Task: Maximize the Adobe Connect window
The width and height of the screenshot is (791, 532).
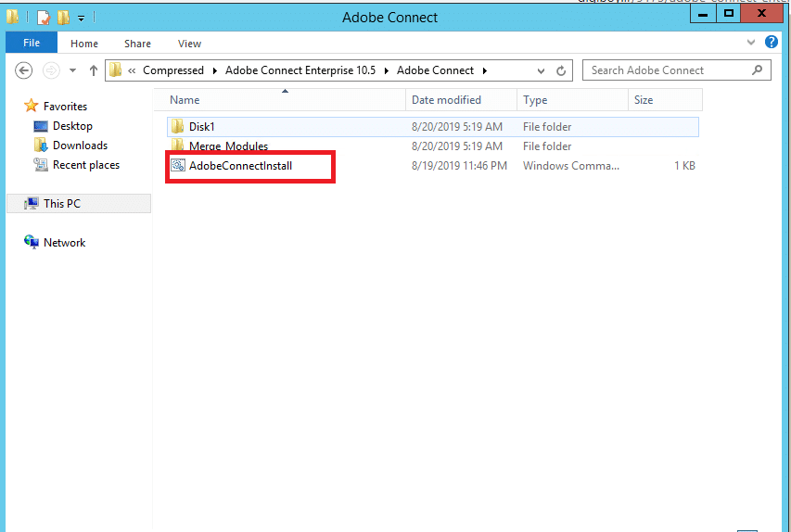Action: 729,14
